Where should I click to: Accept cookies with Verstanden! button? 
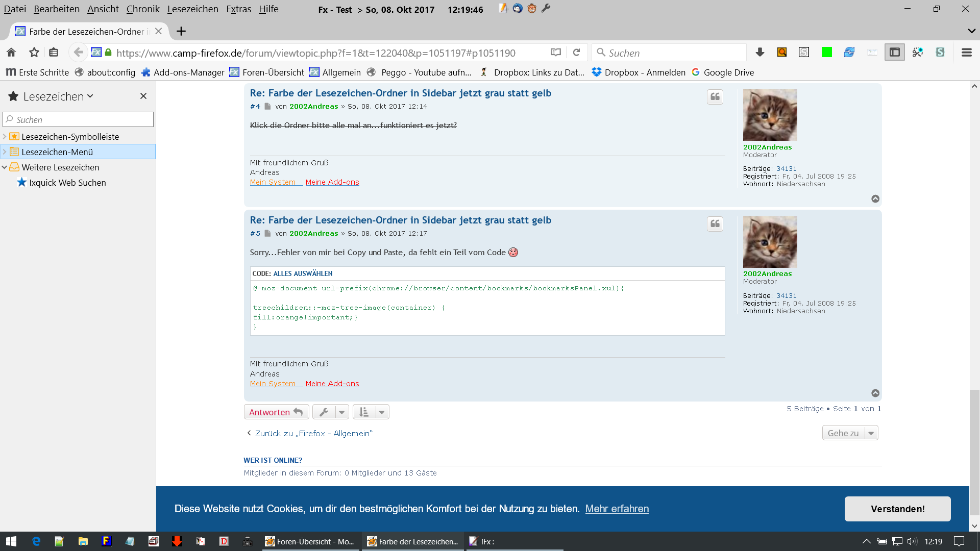[x=897, y=509]
